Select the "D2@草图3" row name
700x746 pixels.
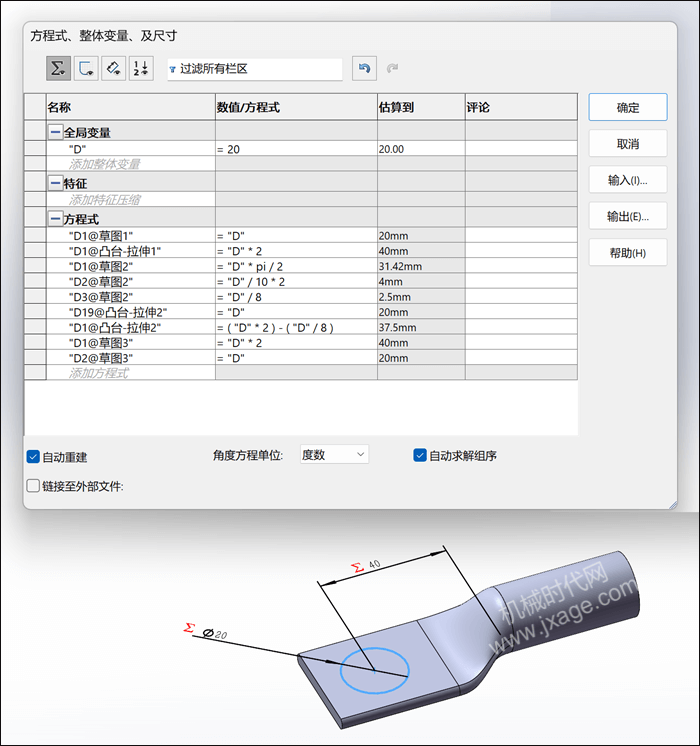point(131,358)
